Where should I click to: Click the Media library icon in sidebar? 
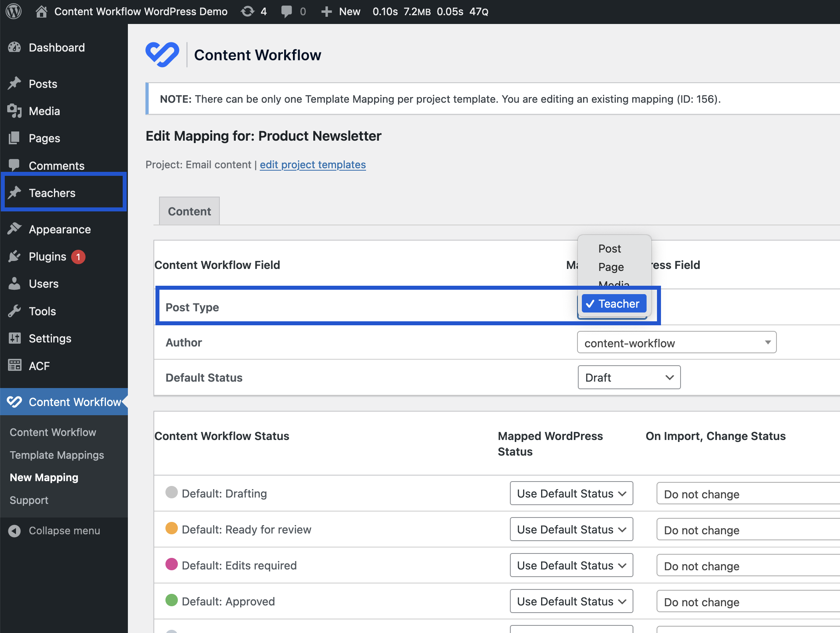point(15,111)
